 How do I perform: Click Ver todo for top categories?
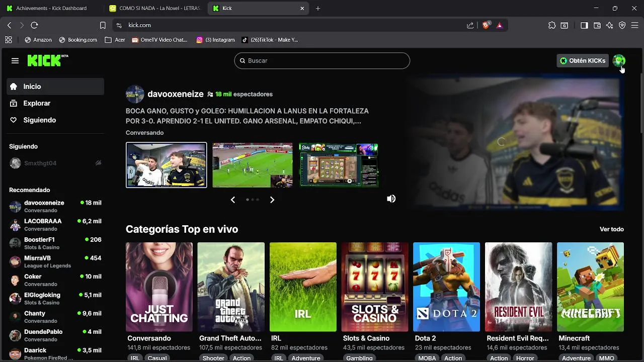click(x=612, y=229)
